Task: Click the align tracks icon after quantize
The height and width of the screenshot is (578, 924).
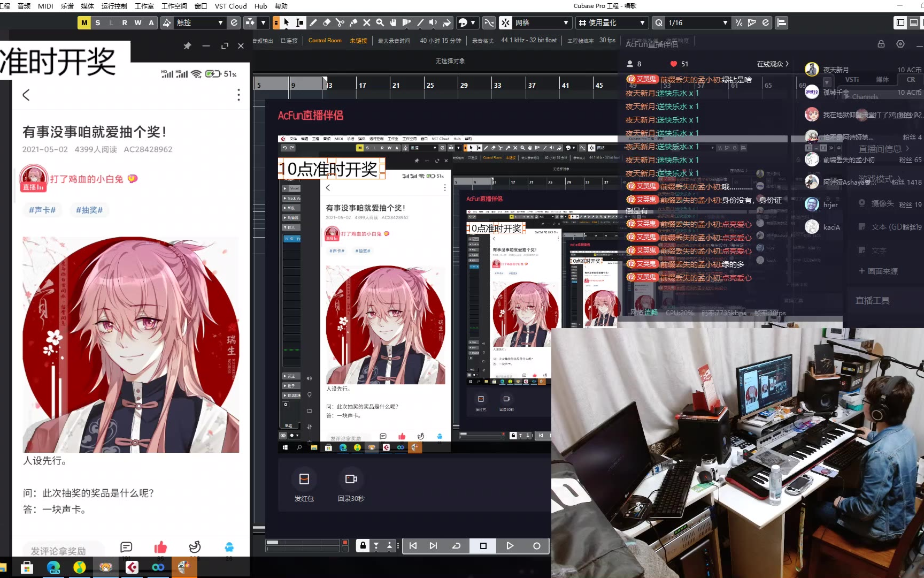Action: 782,22
